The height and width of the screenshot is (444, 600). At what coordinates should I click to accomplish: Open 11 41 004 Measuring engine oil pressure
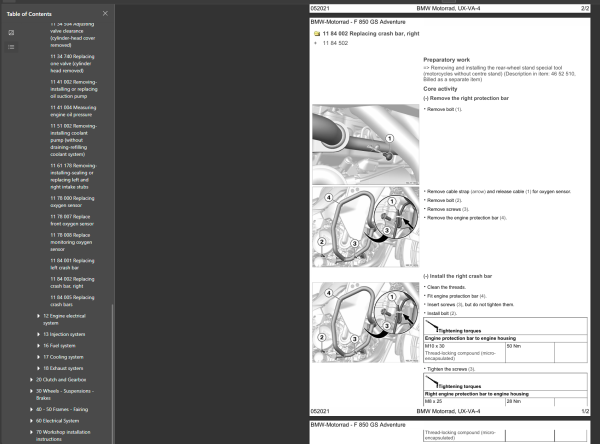(x=73, y=111)
